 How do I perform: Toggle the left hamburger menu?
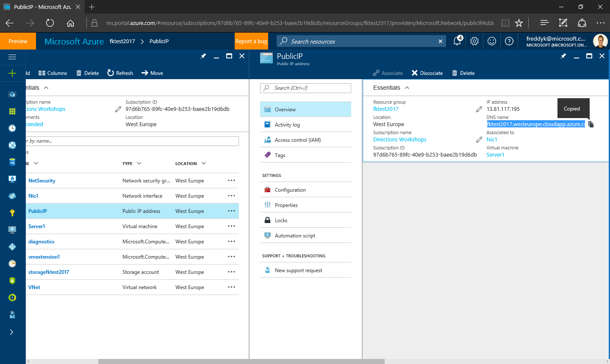point(12,57)
